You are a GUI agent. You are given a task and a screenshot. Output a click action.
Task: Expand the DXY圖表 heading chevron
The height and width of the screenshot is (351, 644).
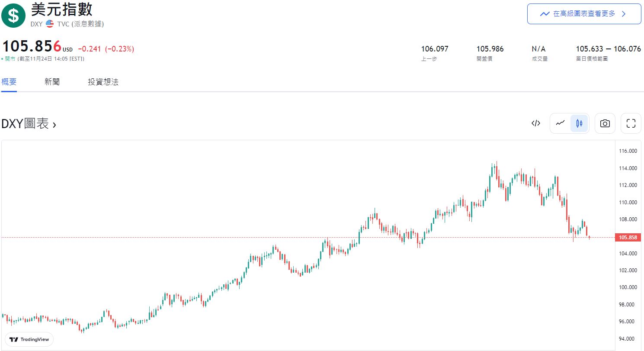point(54,125)
